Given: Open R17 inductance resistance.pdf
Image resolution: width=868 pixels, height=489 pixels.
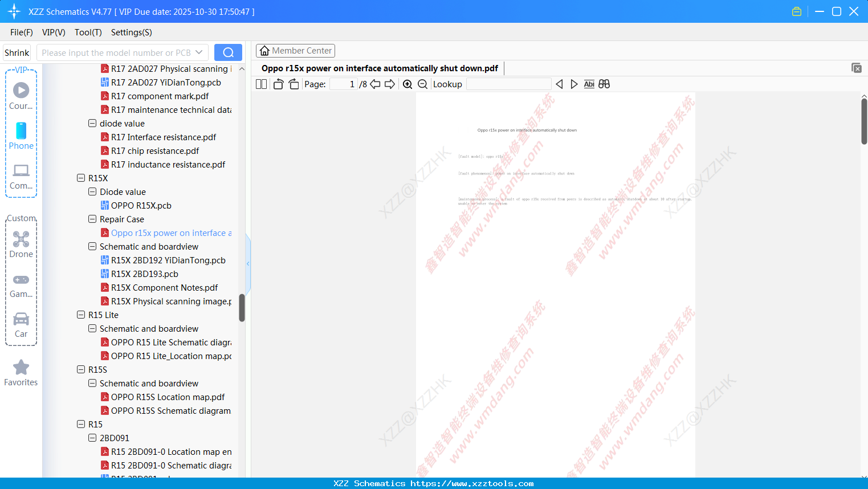Looking at the screenshot, I should tap(168, 164).
